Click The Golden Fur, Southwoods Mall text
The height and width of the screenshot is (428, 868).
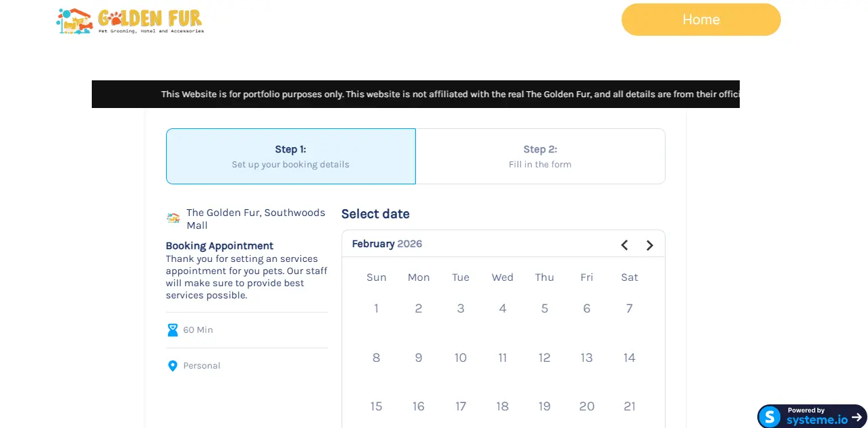click(256, 219)
